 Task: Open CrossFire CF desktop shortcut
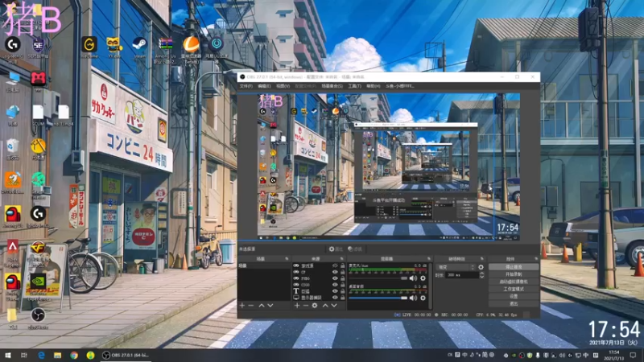[38, 248]
